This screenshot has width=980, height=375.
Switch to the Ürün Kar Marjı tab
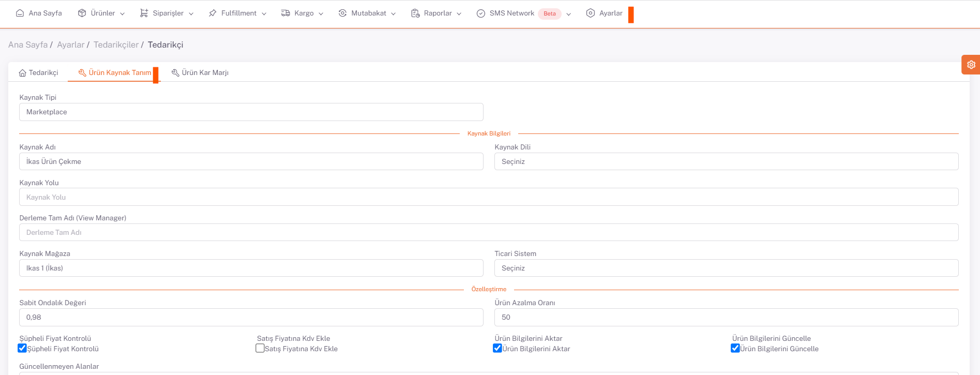pos(200,73)
